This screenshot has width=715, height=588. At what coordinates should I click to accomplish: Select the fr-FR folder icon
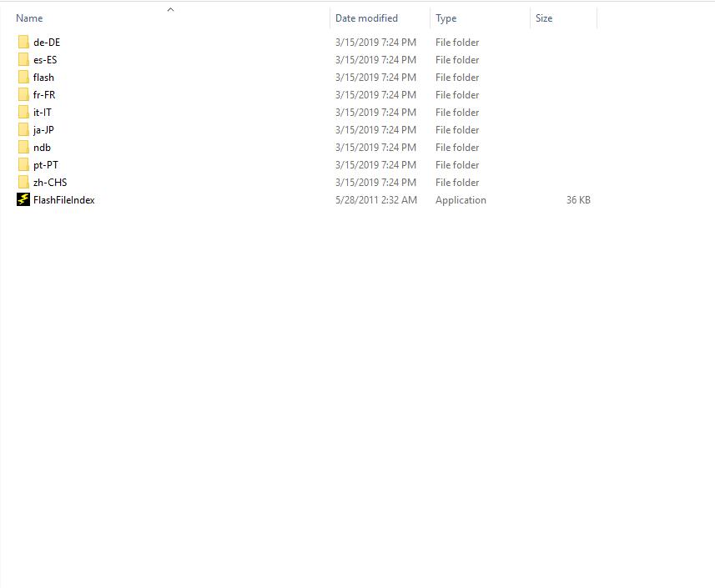[23, 95]
